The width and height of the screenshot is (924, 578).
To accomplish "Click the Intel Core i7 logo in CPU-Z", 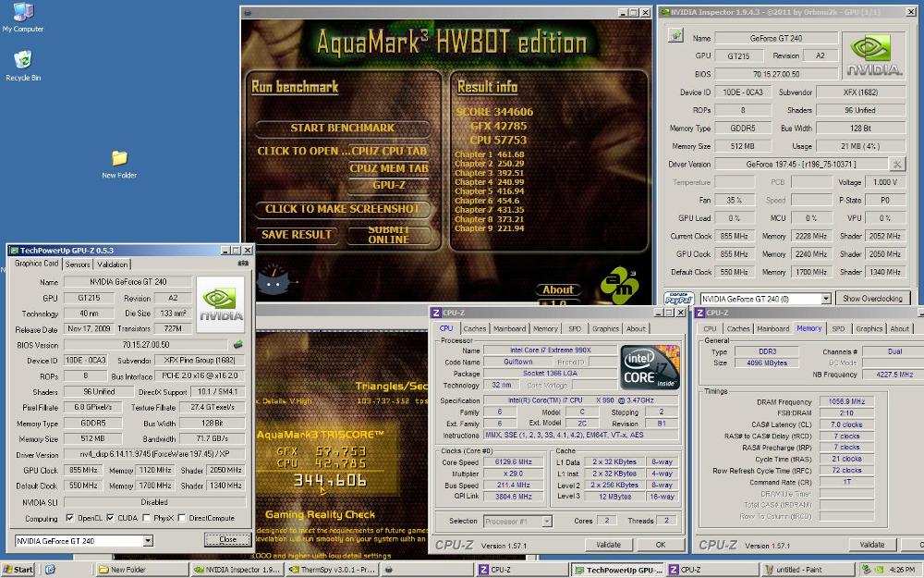I will point(650,367).
